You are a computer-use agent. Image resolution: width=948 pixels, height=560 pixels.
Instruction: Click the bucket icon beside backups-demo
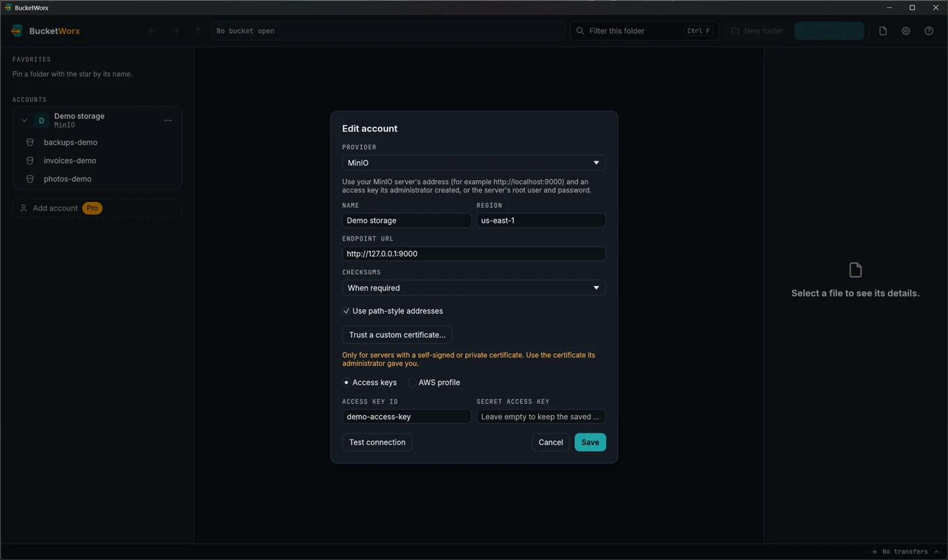click(30, 142)
